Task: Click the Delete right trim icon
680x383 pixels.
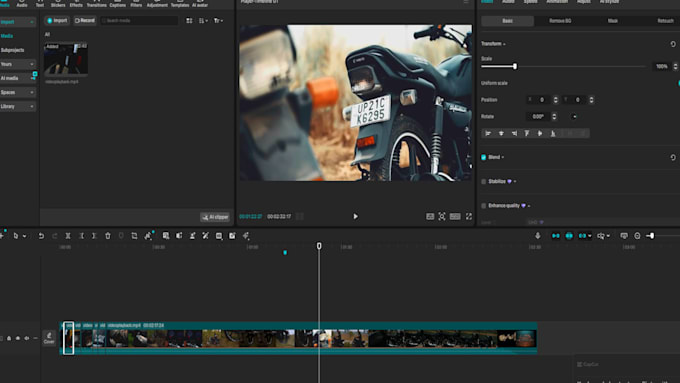Action: [x=94, y=236]
